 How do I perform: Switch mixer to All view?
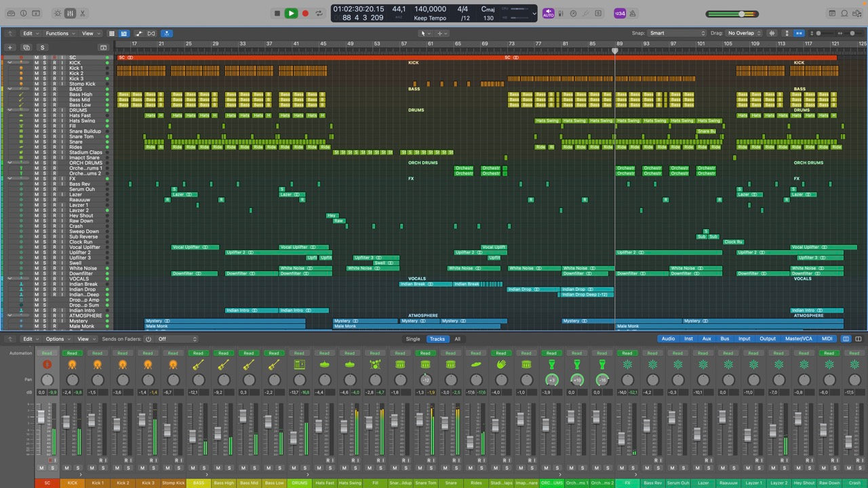(x=457, y=339)
